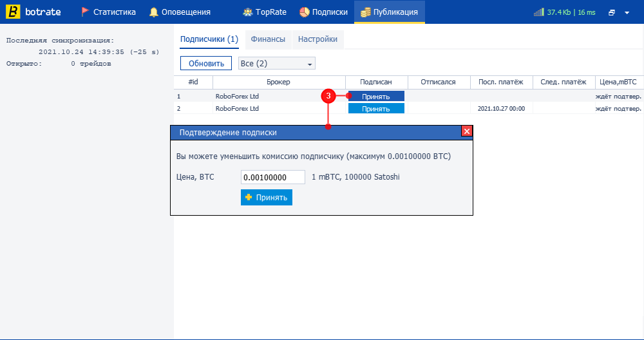Click the Публикация coins icon

click(366, 12)
